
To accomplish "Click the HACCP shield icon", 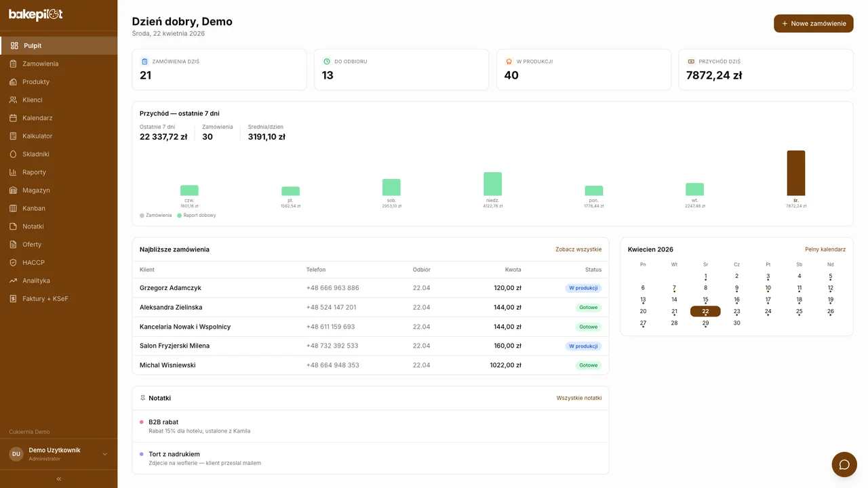I will pyautogui.click(x=13, y=262).
